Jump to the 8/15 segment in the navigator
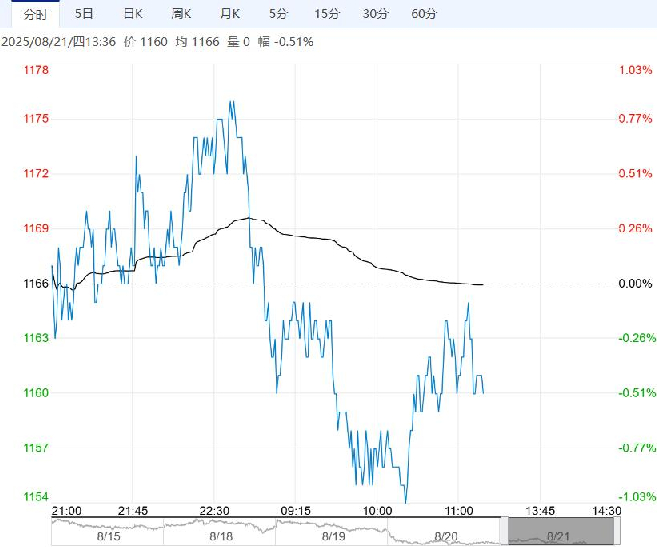The height and width of the screenshot is (547, 657). (108, 536)
